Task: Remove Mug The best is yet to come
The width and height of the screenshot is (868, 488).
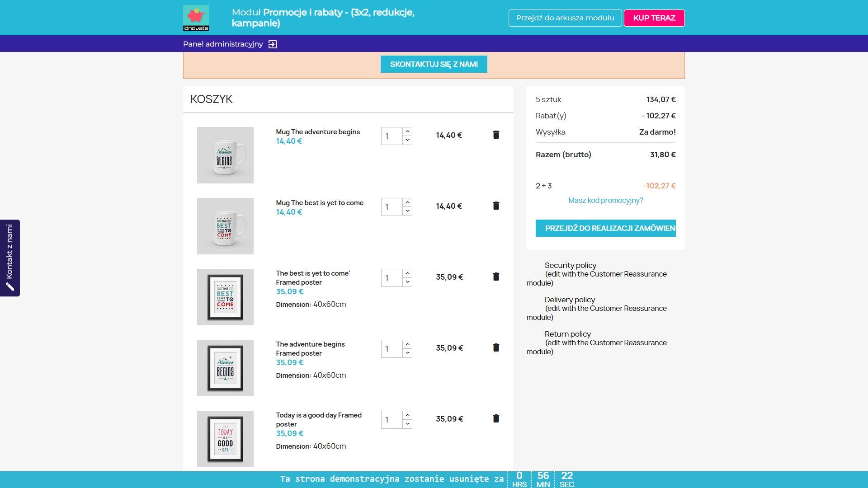Action: (x=496, y=206)
